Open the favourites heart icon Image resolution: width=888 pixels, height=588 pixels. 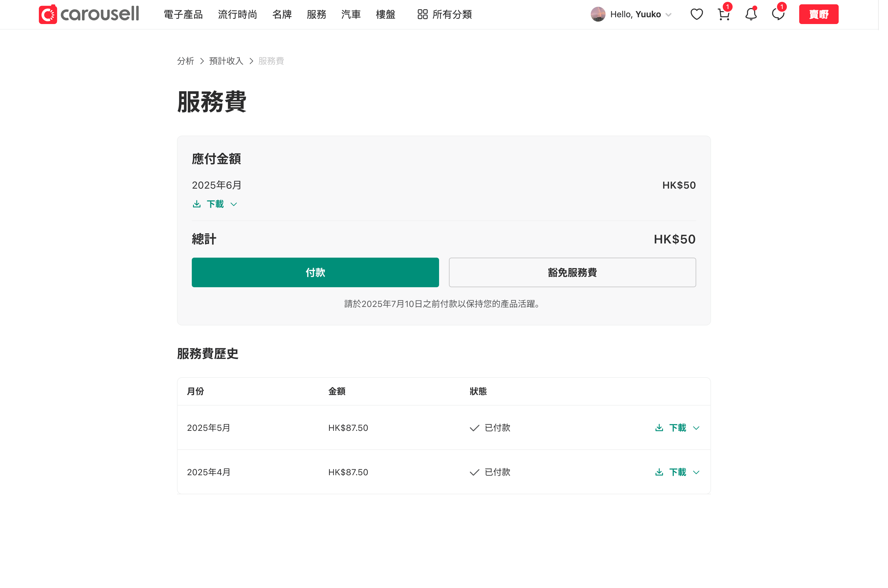click(x=696, y=14)
